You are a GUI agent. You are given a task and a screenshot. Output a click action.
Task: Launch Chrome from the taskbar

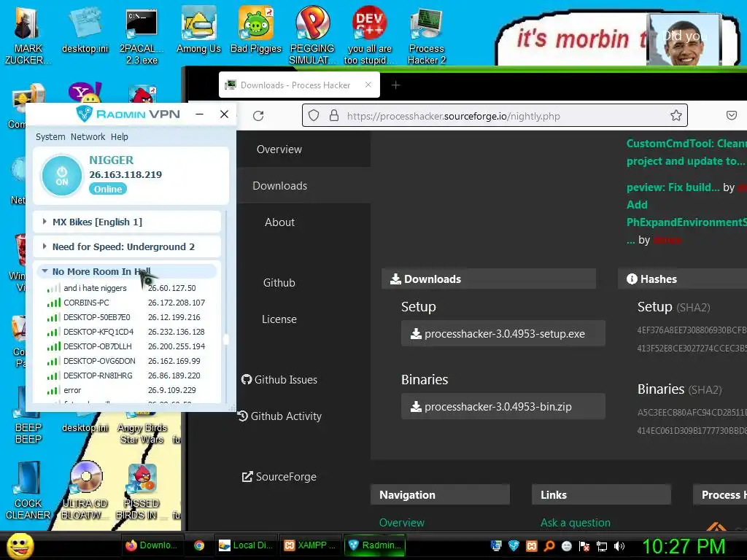click(199, 545)
